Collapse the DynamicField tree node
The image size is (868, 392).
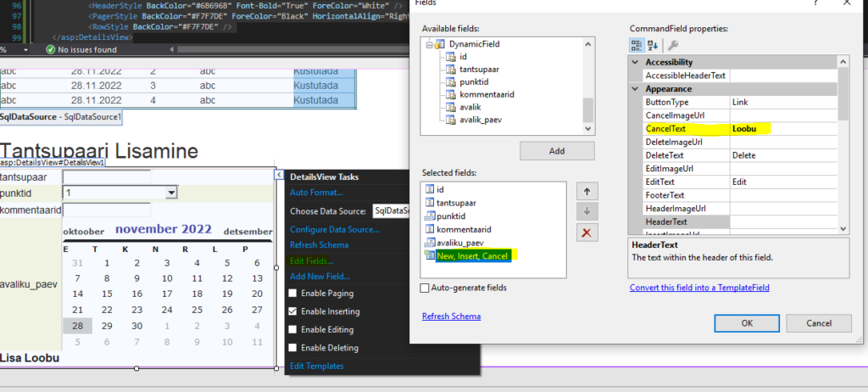tap(429, 44)
